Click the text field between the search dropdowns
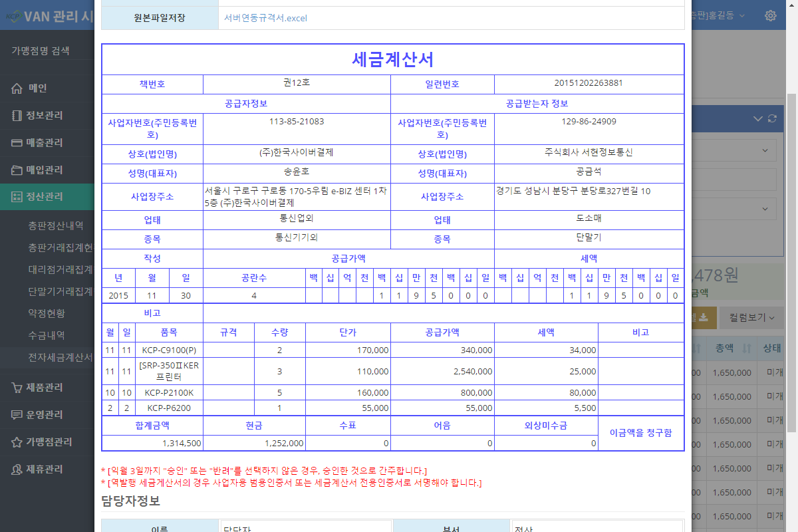 (734, 180)
